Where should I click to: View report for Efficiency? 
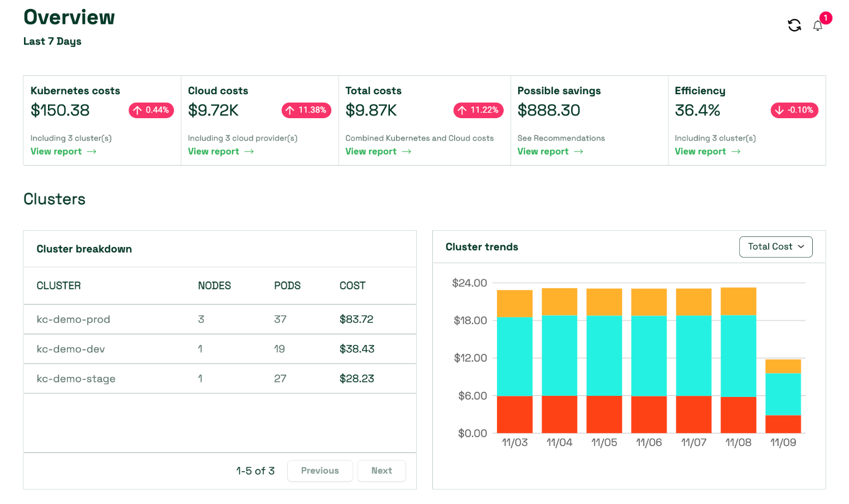(x=707, y=152)
